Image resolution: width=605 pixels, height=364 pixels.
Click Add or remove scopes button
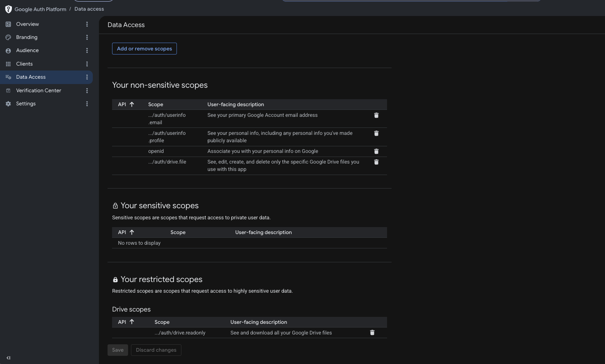[144, 49]
